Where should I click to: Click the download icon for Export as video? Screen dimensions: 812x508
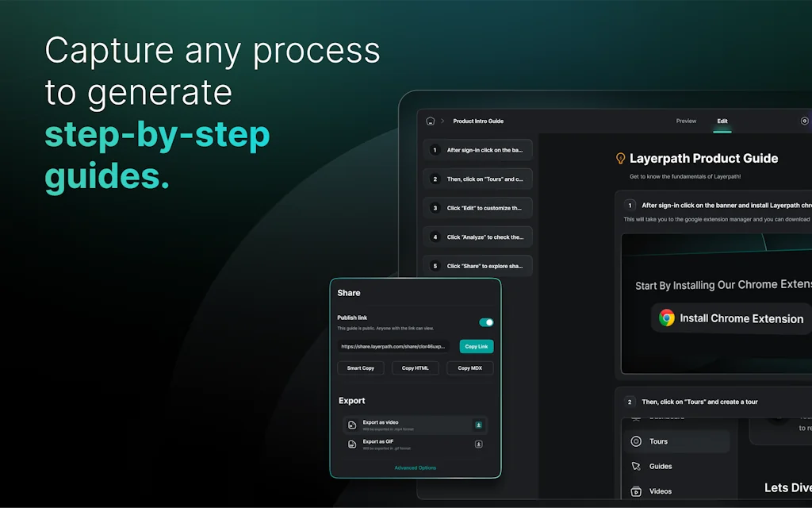click(479, 425)
